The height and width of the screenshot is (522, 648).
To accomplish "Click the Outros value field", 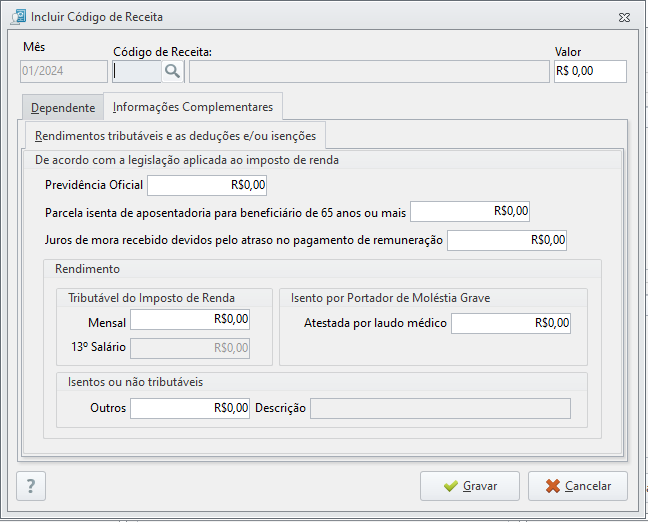I will click(x=190, y=408).
